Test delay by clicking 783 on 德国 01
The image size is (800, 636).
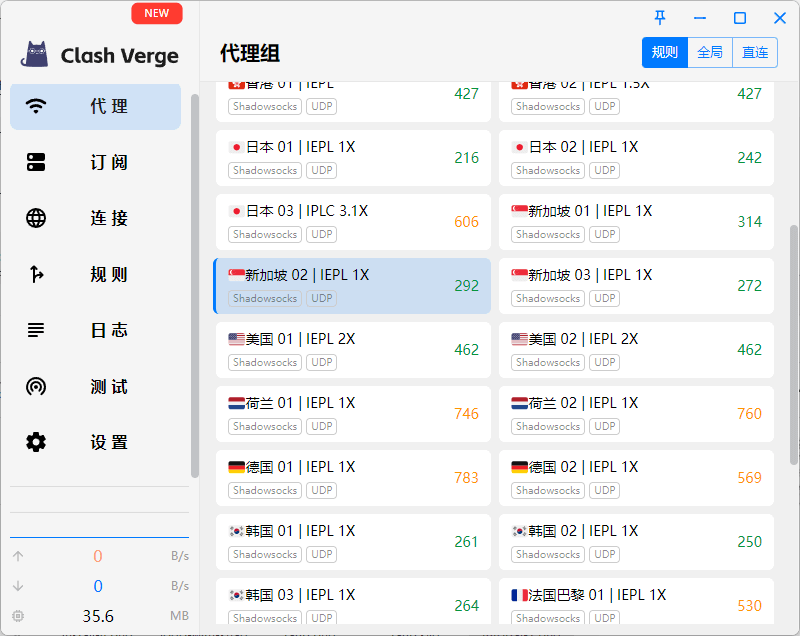(466, 478)
